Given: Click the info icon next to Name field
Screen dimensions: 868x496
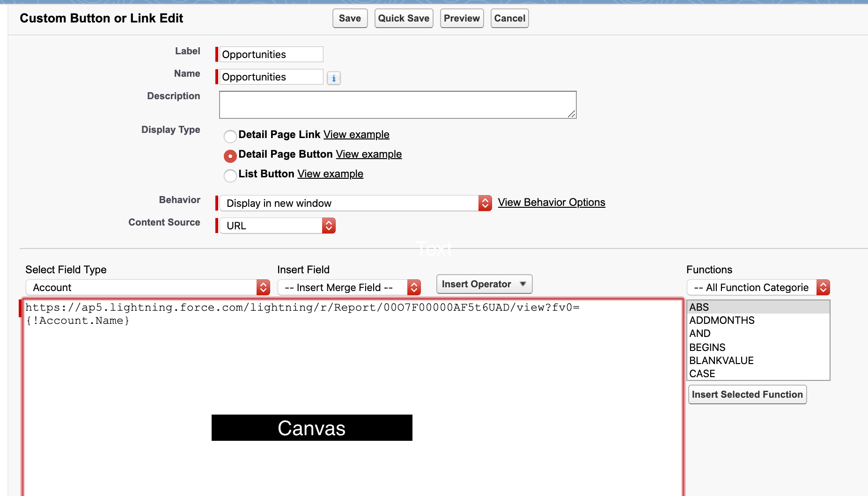Looking at the screenshot, I should [x=333, y=78].
